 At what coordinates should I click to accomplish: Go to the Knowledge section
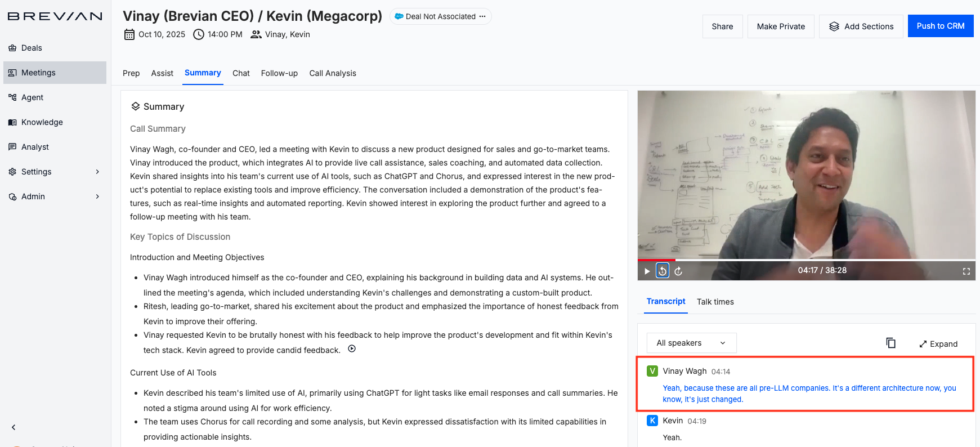(42, 122)
